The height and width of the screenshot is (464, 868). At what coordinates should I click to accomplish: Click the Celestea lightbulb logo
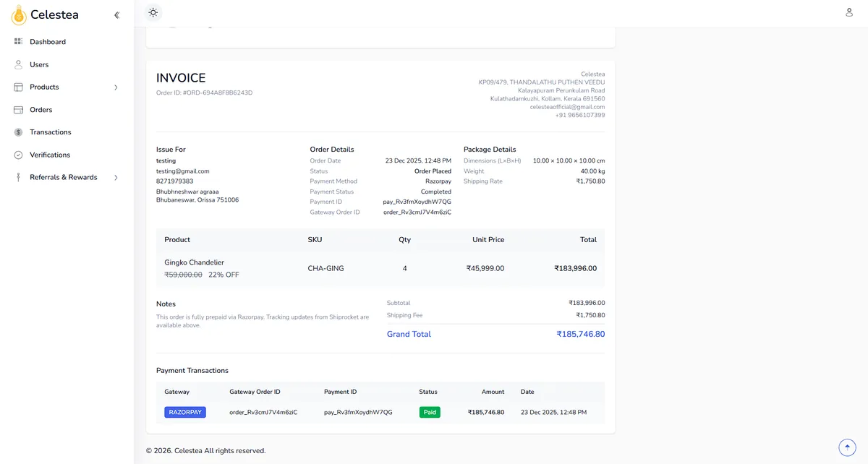(19, 14)
